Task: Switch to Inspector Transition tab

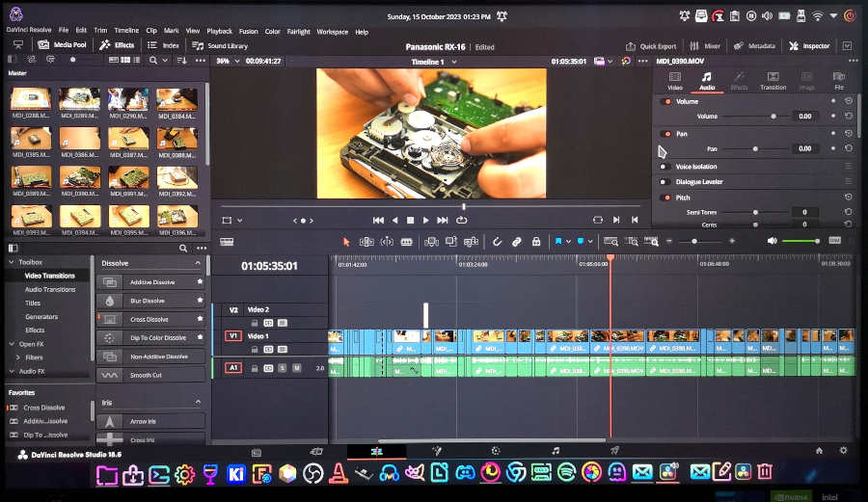Action: click(773, 81)
